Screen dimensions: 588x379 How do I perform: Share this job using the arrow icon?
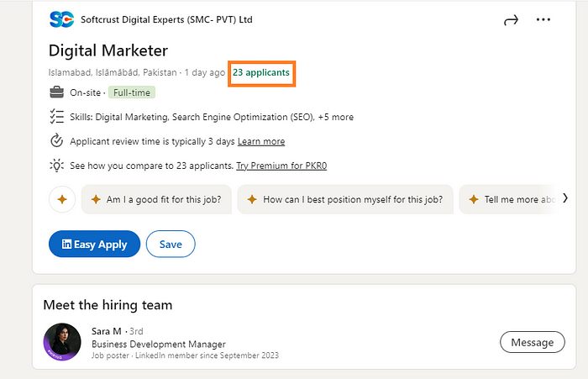click(511, 20)
